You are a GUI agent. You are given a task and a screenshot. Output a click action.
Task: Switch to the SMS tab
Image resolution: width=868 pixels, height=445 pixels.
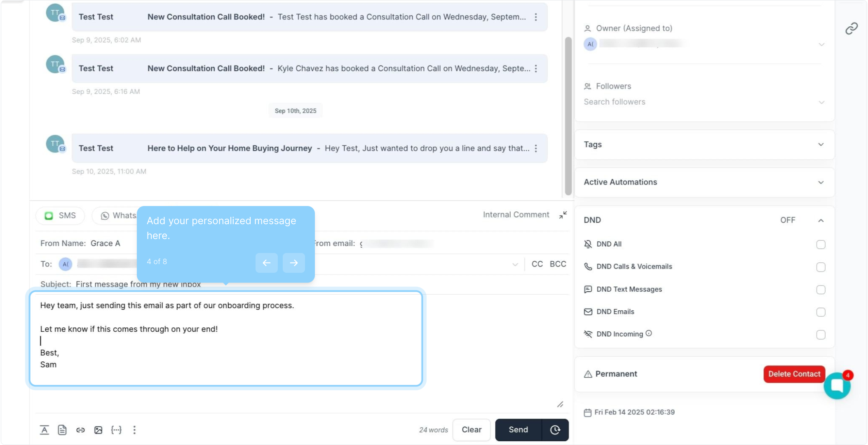[x=61, y=215]
